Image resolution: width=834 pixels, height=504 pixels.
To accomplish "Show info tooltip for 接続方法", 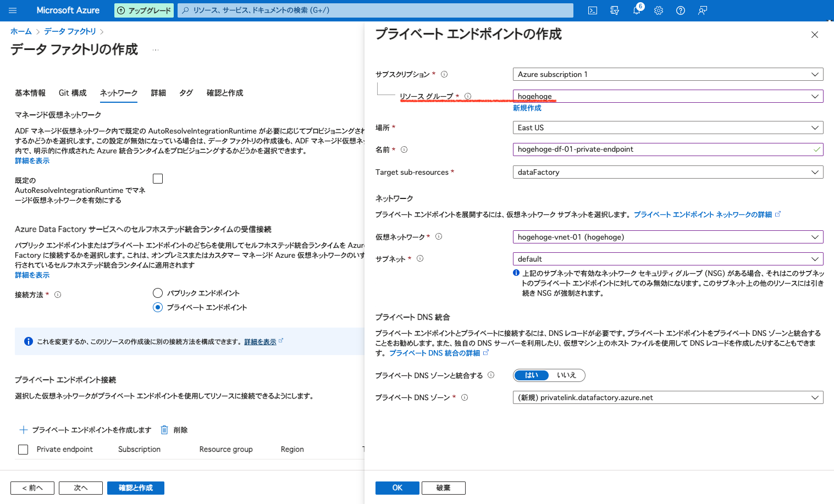I will [x=58, y=295].
